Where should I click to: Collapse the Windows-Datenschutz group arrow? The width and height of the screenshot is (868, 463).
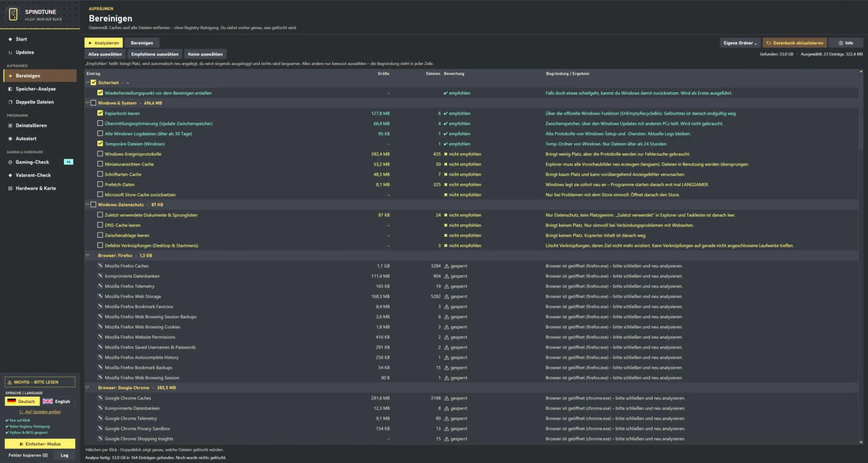click(87, 204)
